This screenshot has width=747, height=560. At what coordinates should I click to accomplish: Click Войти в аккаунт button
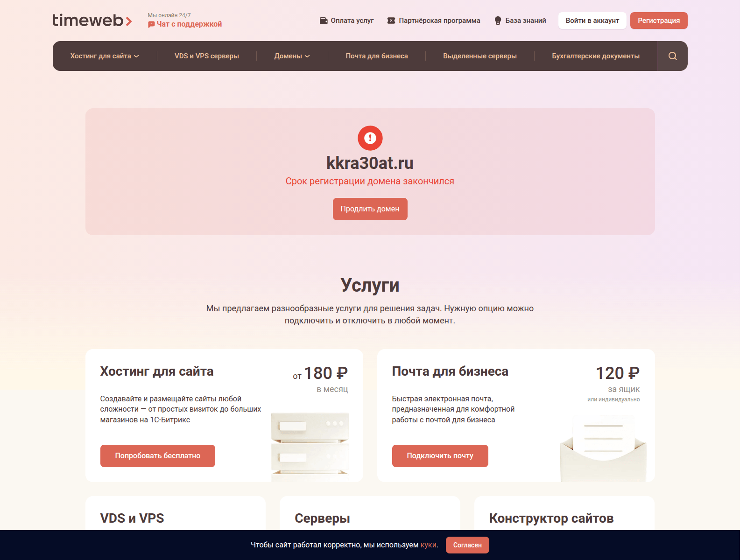[x=592, y=21]
